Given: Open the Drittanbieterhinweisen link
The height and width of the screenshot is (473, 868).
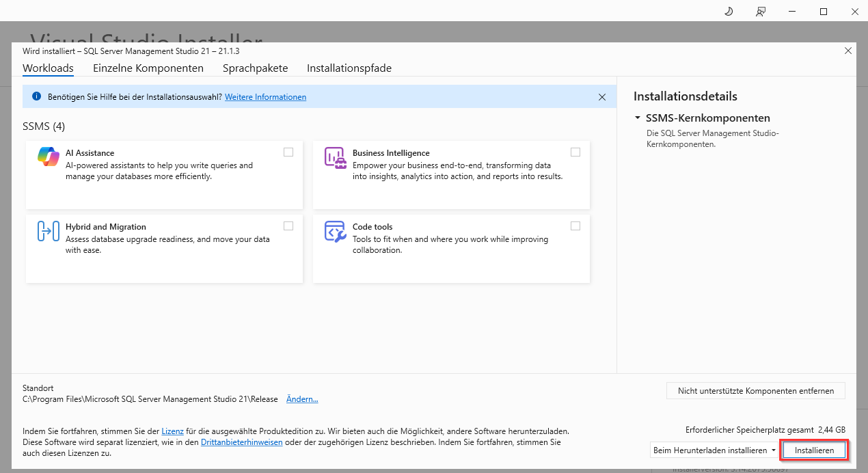Looking at the screenshot, I should click(242, 442).
